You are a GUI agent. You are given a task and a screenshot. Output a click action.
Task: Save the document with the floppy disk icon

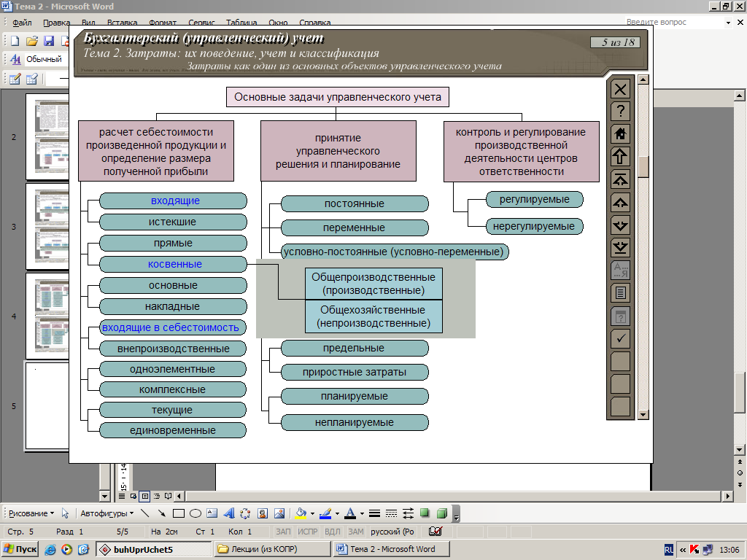click(49, 41)
